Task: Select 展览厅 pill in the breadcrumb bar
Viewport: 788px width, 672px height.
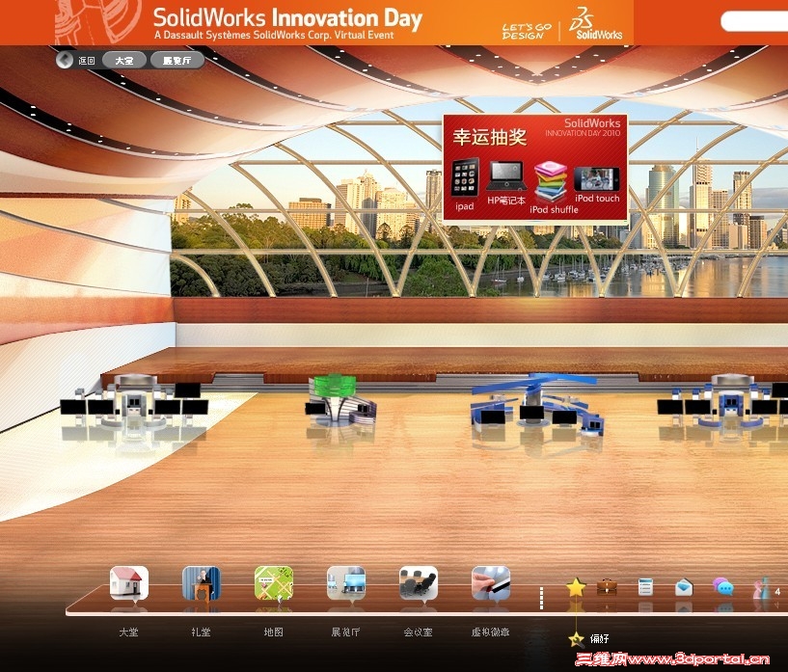Action: point(177,61)
